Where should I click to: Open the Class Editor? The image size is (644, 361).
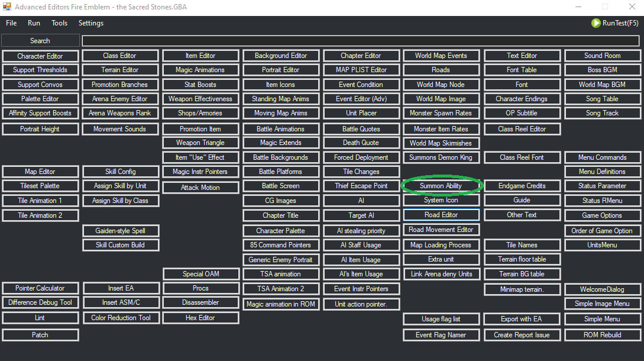(x=119, y=56)
